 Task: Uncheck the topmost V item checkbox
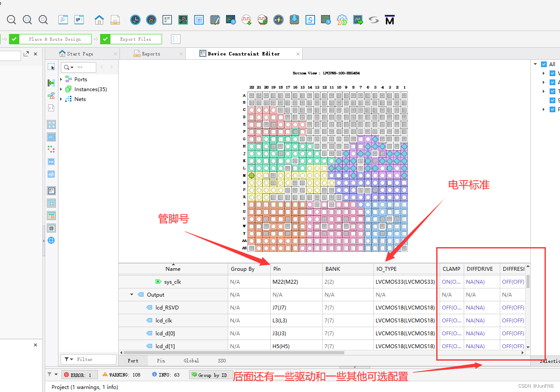coord(552,73)
